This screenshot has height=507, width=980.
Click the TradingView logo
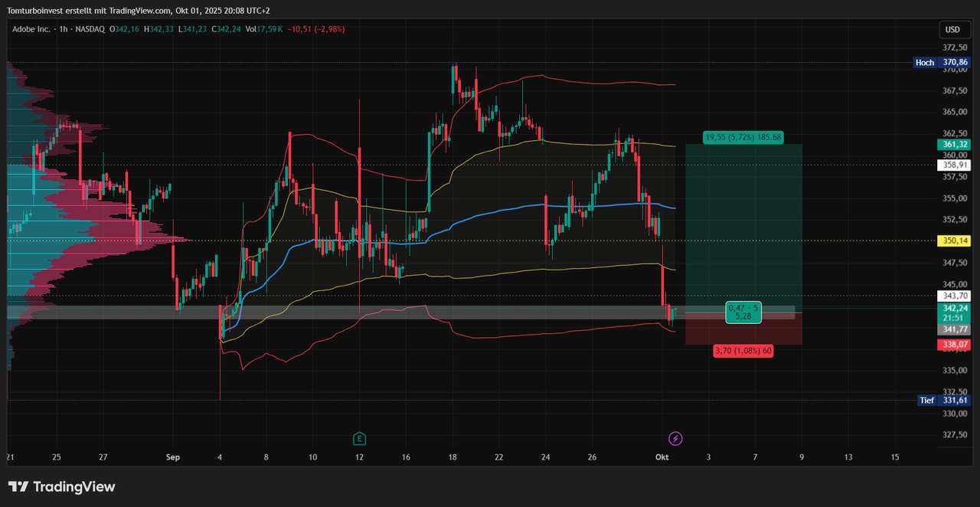(61, 487)
